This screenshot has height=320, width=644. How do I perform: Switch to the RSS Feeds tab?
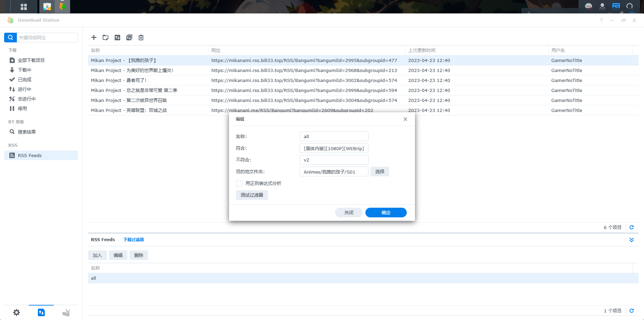point(103,240)
